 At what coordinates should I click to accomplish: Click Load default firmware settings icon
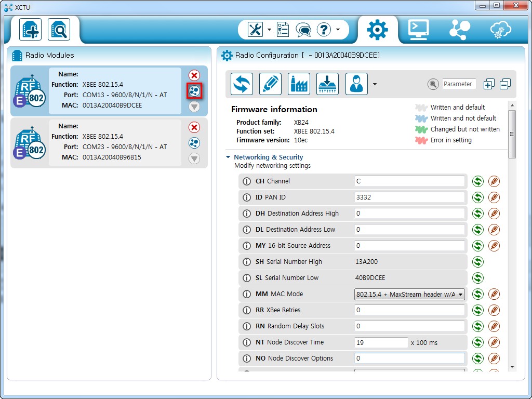(x=299, y=84)
